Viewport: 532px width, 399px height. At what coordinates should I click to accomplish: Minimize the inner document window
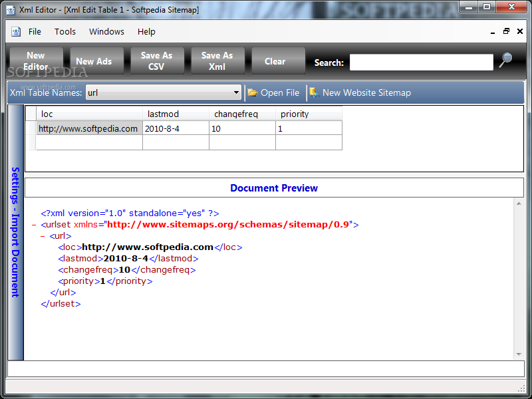493,32
